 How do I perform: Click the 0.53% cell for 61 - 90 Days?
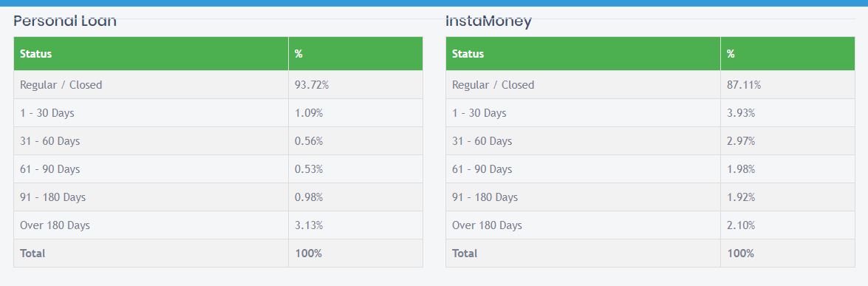[355, 169]
